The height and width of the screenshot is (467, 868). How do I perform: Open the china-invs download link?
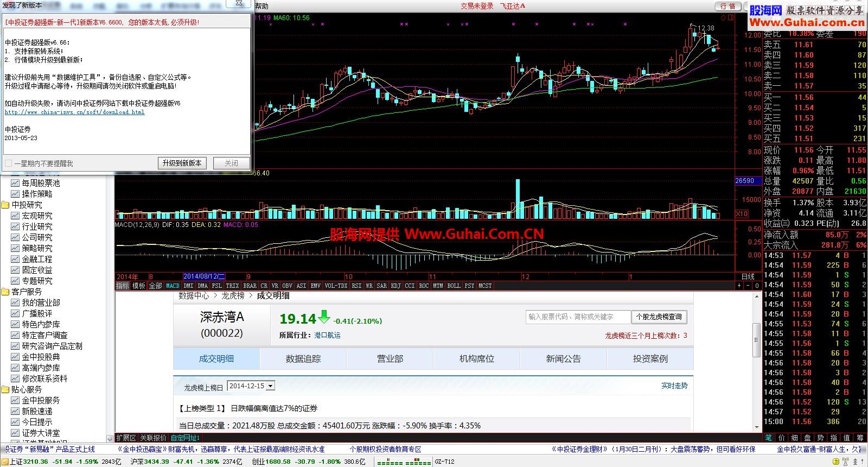click(75, 112)
